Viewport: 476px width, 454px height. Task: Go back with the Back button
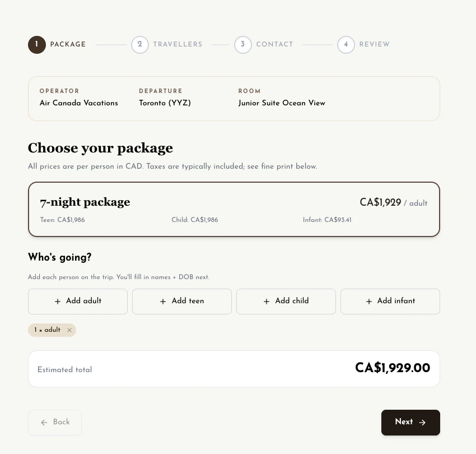coord(55,423)
